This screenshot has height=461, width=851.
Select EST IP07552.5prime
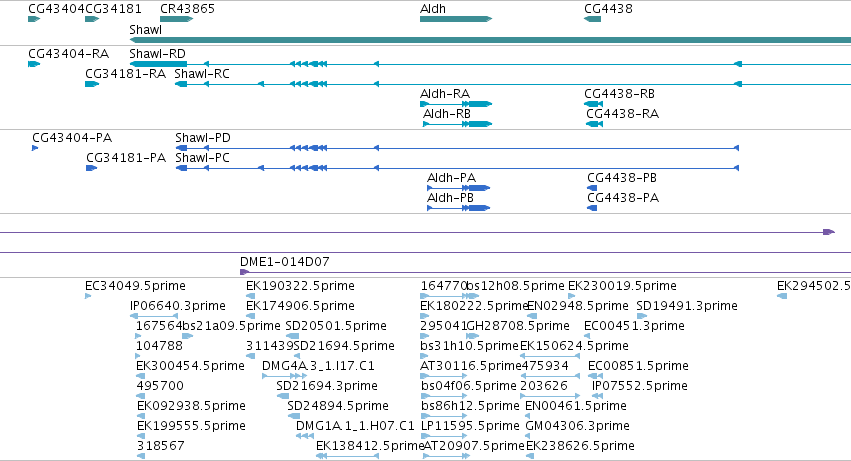click(640, 386)
